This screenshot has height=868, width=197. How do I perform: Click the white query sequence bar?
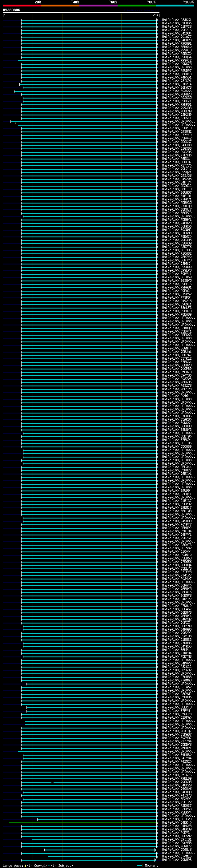(x=81, y=13)
